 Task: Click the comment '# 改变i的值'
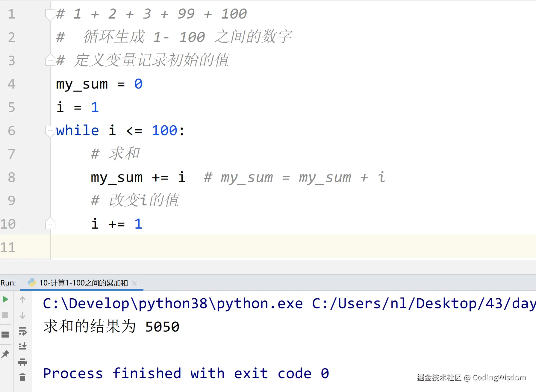point(135,200)
